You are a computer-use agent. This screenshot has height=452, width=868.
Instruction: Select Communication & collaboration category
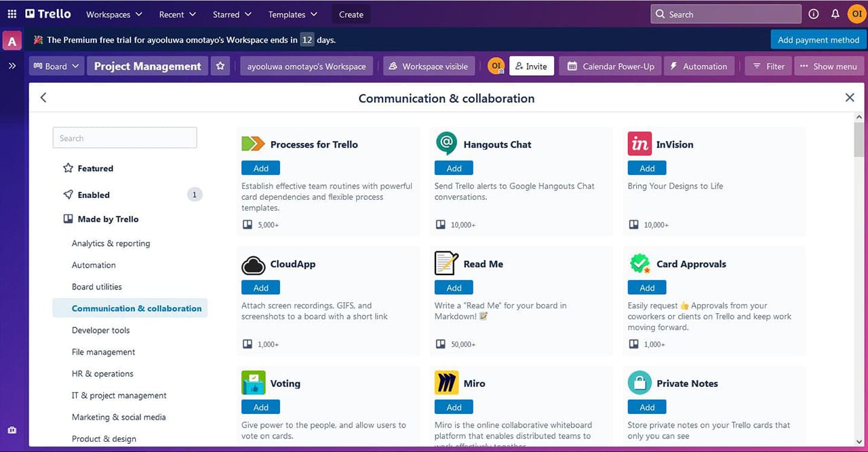point(130,308)
